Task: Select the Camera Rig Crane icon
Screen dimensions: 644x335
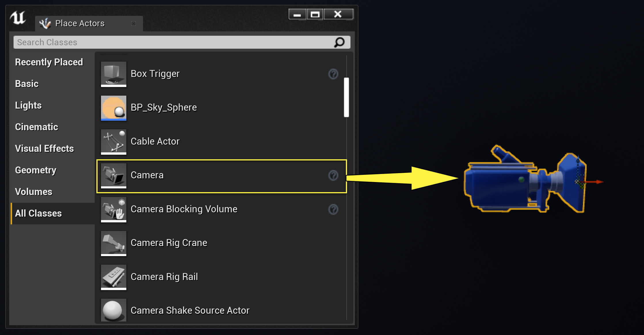Action: click(113, 243)
